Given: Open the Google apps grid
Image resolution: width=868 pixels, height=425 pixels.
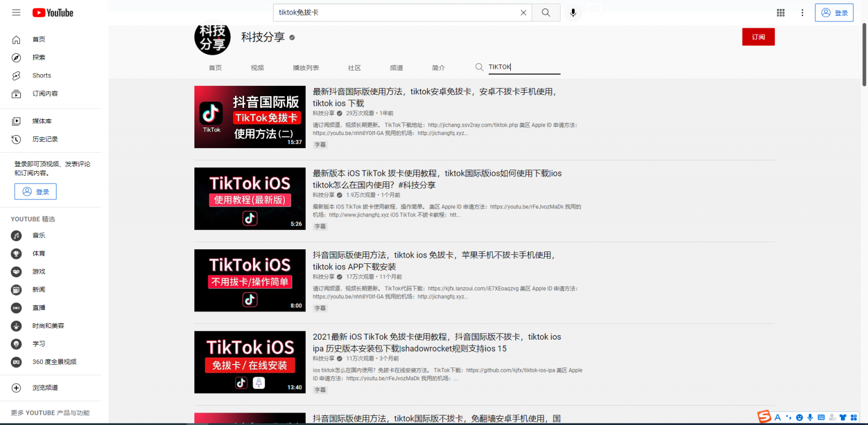Looking at the screenshot, I should 780,12.
